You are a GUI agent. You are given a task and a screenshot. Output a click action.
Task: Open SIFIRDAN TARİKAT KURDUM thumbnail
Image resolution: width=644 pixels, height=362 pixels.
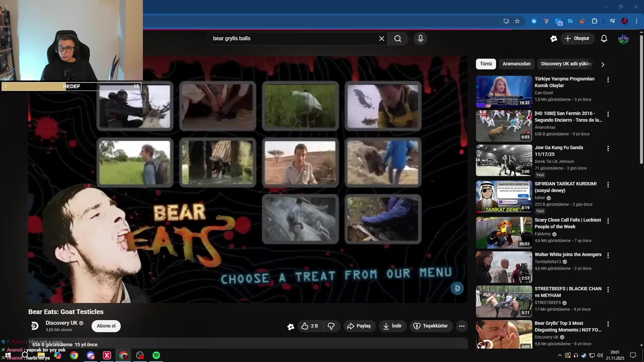tap(504, 197)
